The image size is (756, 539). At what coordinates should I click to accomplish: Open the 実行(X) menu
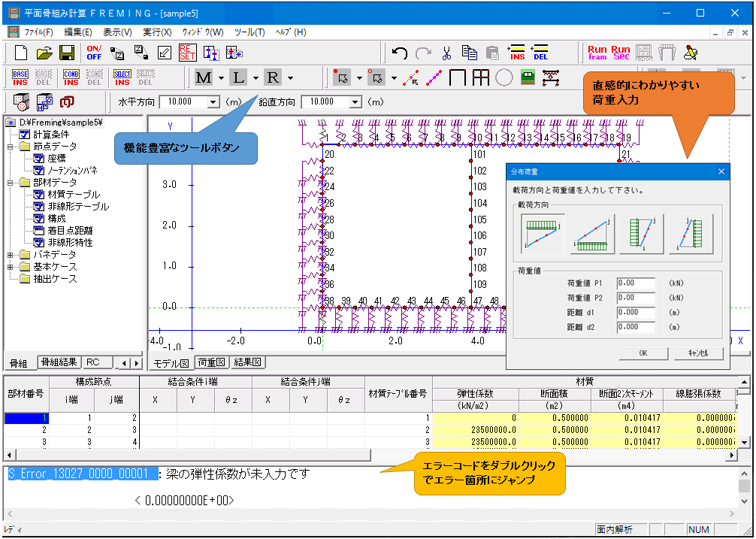pos(157,32)
